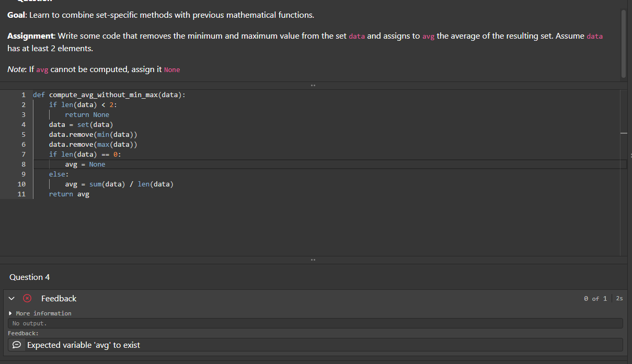Place cursor on "data.remove(max(data))" line
Image resolution: width=632 pixels, height=364 pixels.
[x=93, y=145]
